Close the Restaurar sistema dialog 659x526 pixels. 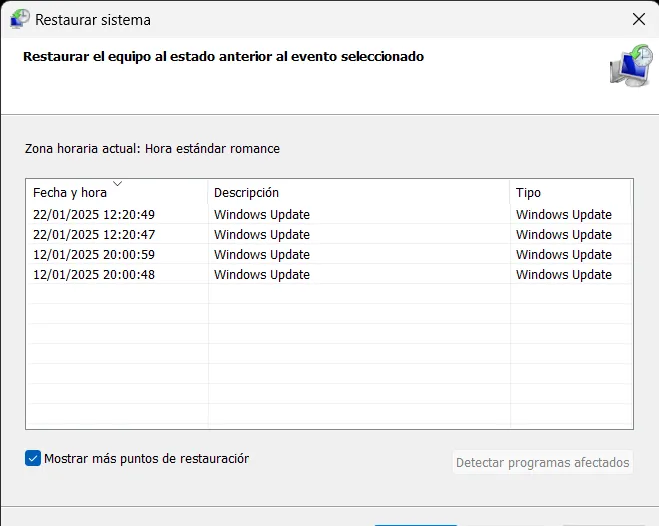(639, 19)
